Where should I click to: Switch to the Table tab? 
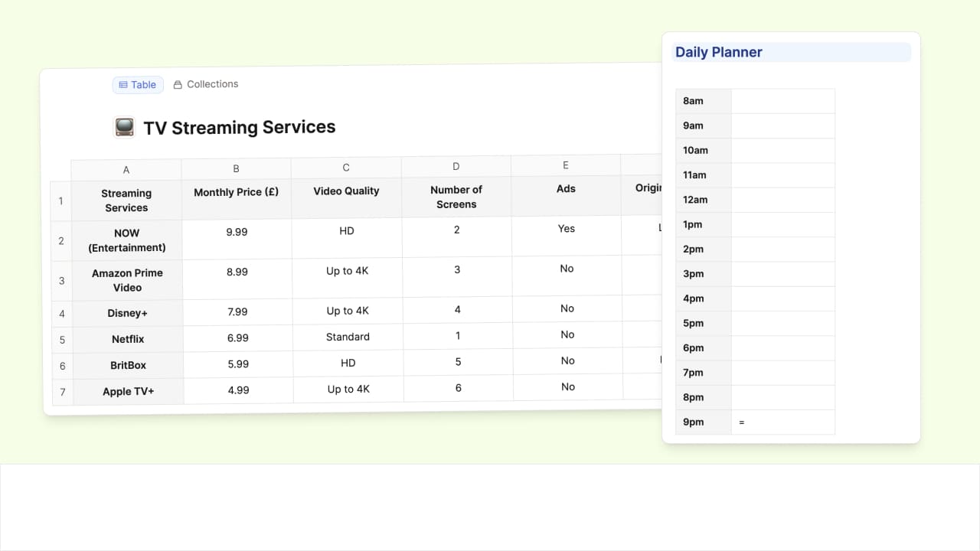138,85
